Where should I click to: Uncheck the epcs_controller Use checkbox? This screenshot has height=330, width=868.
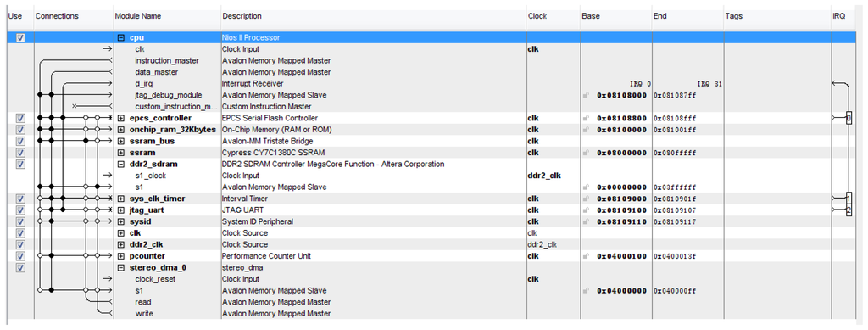[20, 119]
